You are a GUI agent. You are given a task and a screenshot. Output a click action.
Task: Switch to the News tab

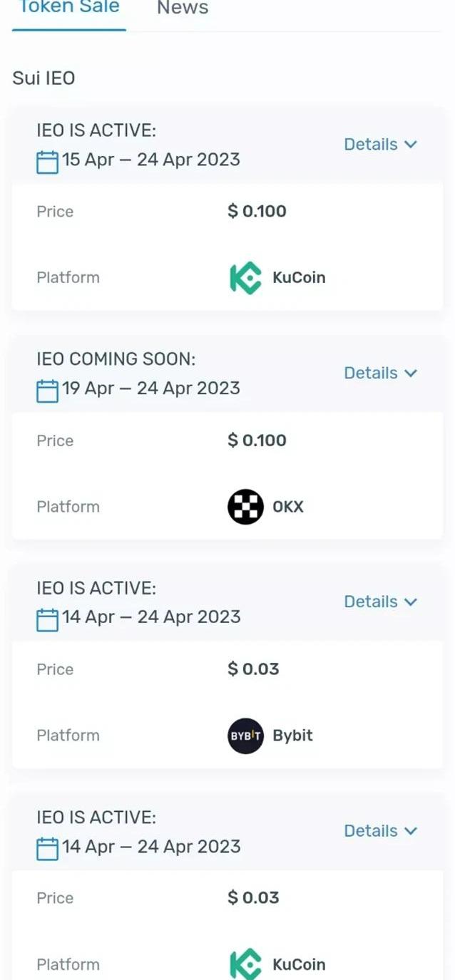coord(183,9)
